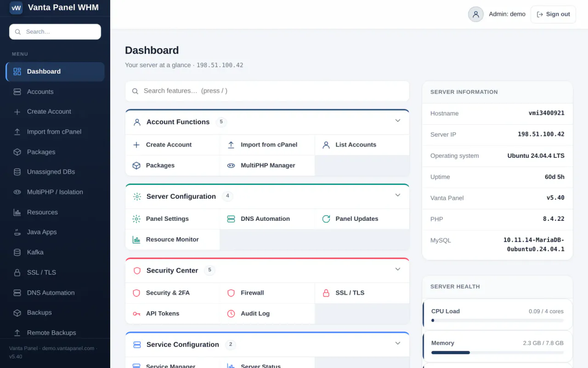Image resolution: width=588 pixels, height=368 pixels.
Task: Collapse the Security Center section chevron
Action: coord(398,269)
